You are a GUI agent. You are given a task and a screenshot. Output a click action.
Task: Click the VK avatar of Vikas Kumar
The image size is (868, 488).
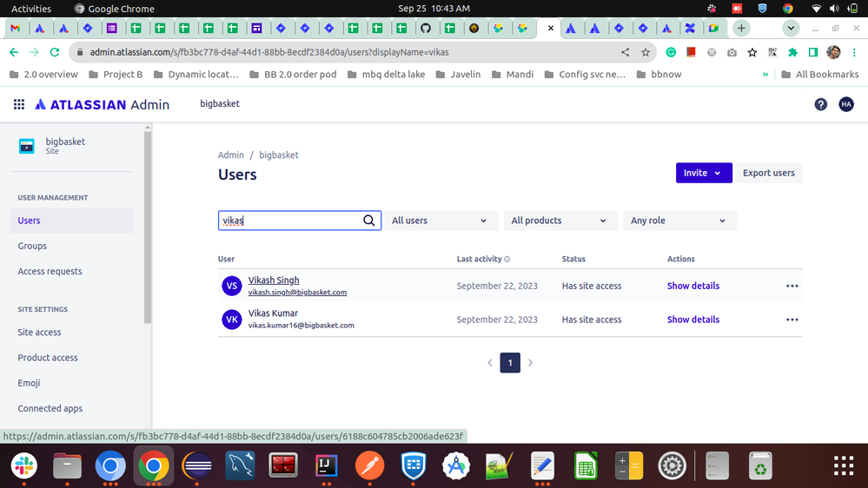(231, 320)
